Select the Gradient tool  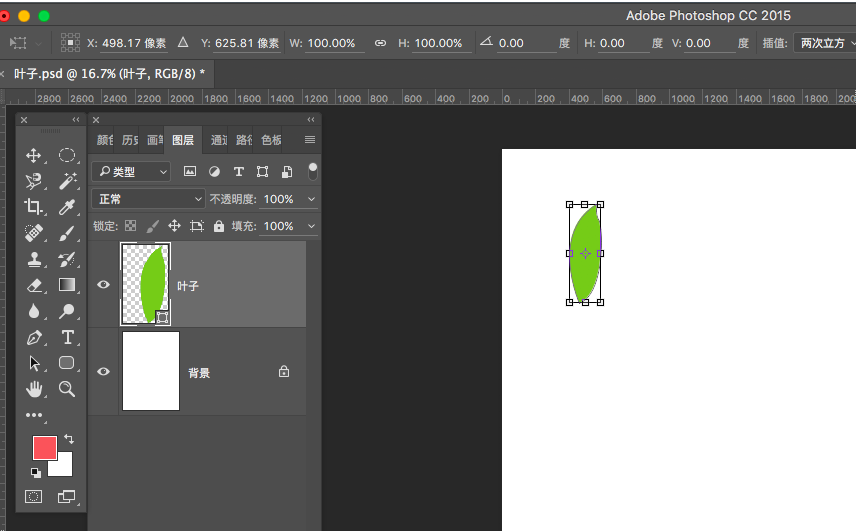pos(67,285)
